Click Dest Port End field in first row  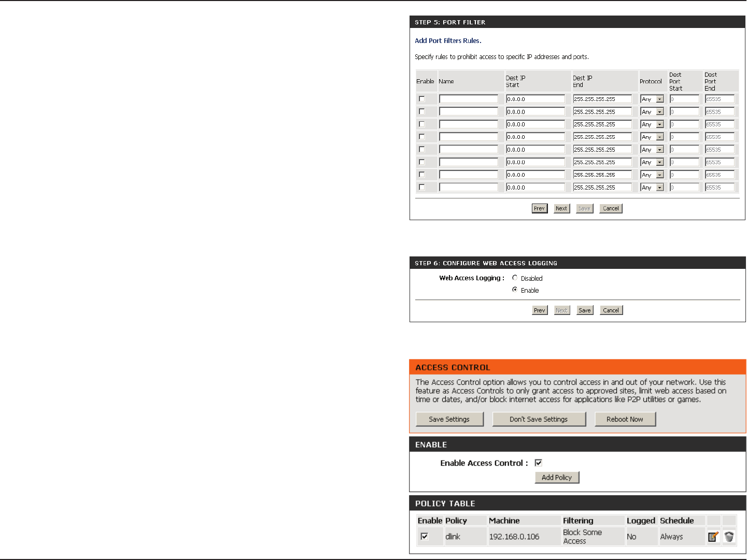(x=720, y=99)
